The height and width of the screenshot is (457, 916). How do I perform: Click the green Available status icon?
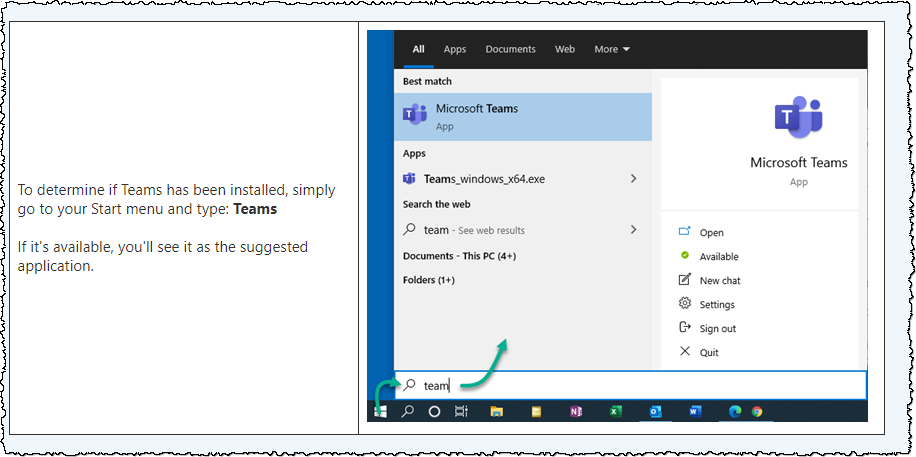[x=685, y=256]
